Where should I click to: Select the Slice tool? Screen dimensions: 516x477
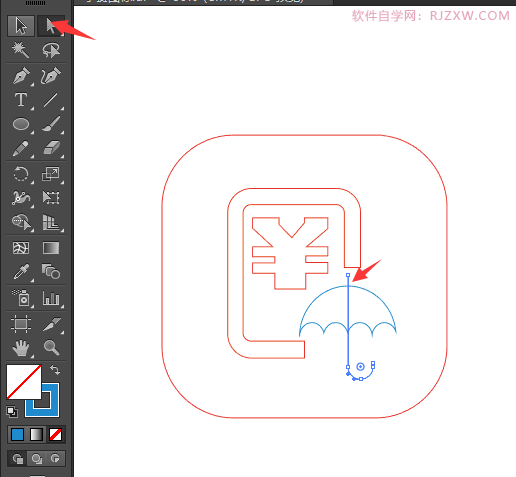coord(52,324)
